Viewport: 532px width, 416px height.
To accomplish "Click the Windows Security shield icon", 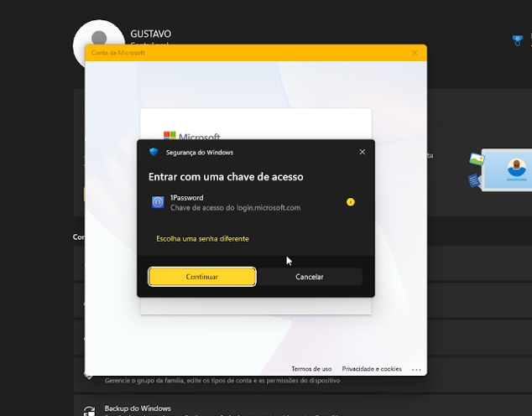I will 154,152.
